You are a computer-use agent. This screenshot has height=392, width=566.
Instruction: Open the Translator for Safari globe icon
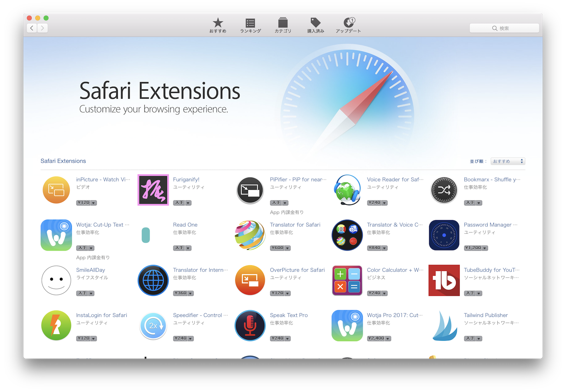tap(250, 235)
